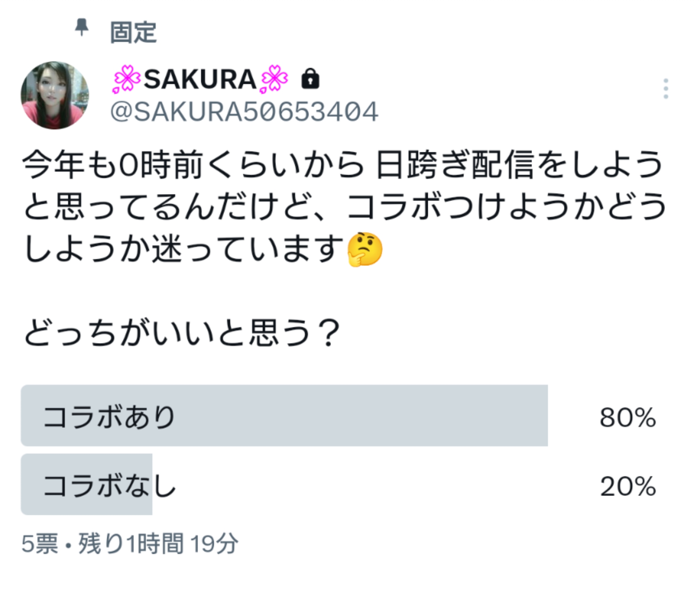Open the @SAKURA50653404 handle
The image size is (700, 598).
[x=244, y=112]
